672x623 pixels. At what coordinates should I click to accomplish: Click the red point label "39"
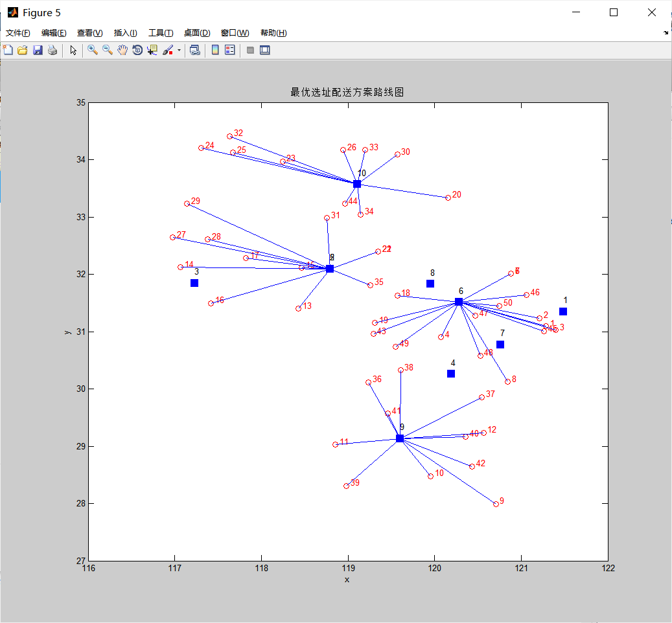point(355,483)
